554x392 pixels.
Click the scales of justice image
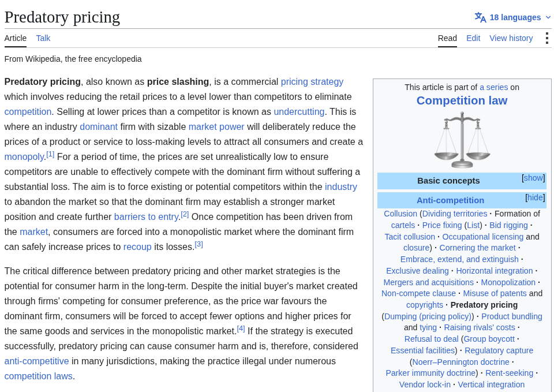click(462, 140)
